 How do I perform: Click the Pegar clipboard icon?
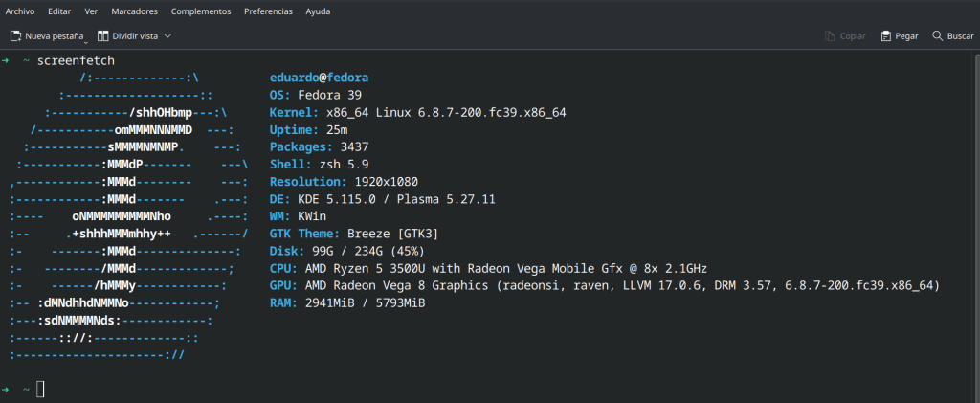[x=887, y=35]
